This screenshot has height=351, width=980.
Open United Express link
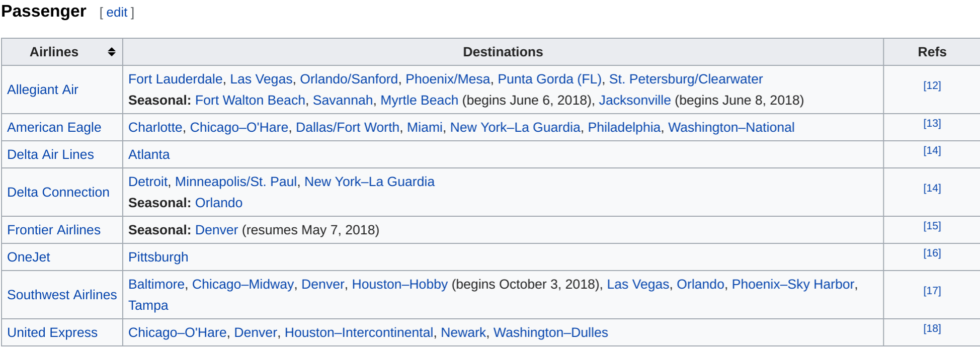tap(52, 332)
